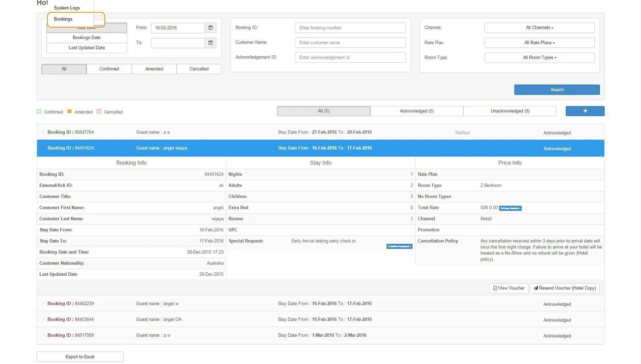Click the empty To date field
The image size is (641, 364).
pyautogui.click(x=178, y=43)
